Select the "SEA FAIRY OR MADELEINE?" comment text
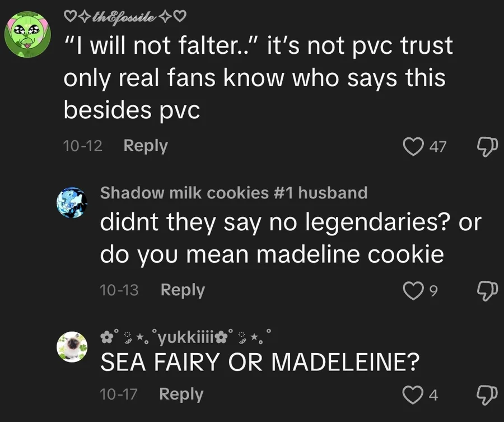 pos(259,364)
